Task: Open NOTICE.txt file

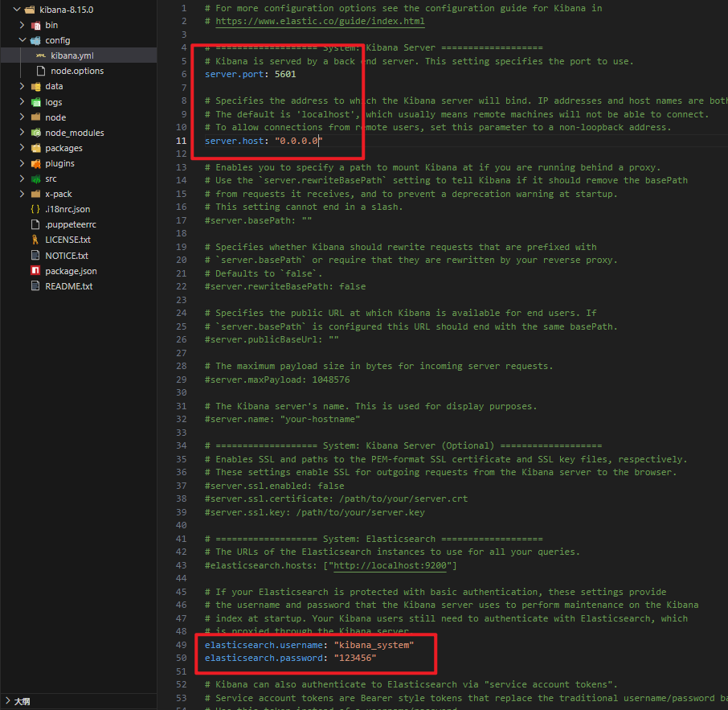Action: (x=67, y=256)
